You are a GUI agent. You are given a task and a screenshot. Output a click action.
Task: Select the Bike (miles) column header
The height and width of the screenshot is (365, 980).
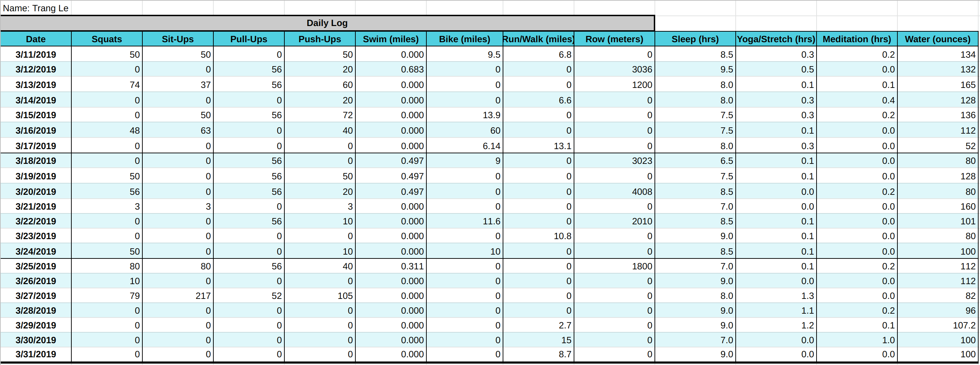click(x=464, y=39)
